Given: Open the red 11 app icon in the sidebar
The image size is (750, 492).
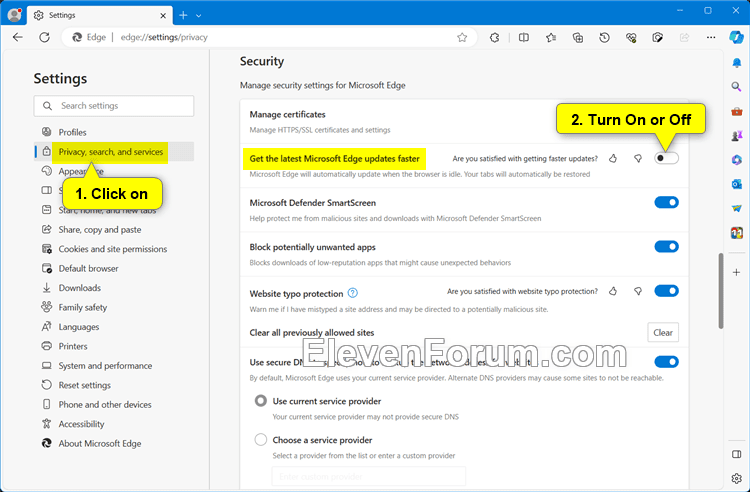Looking at the screenshot, I should pyautogui.click(x=737, y=233).
